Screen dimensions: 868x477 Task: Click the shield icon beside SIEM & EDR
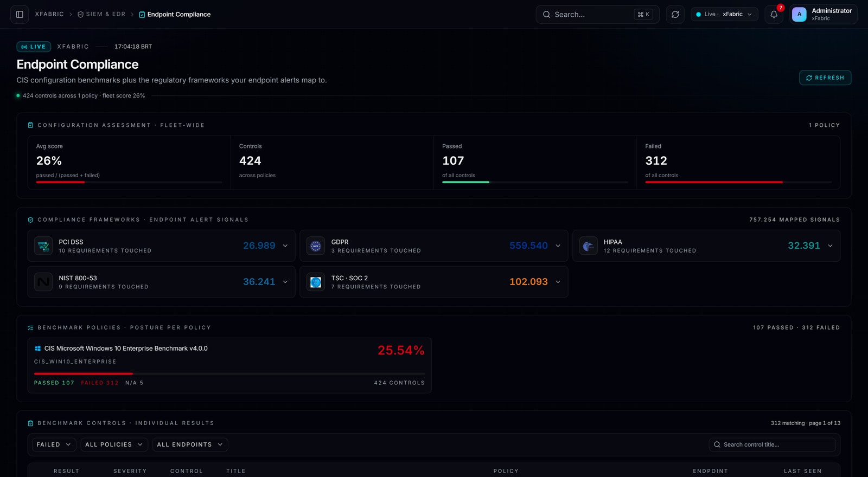click(x=80, y=15)
